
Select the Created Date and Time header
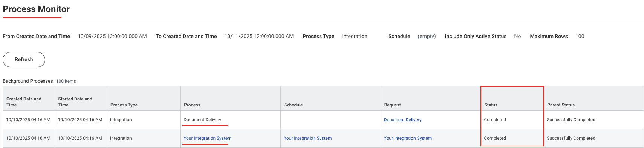pyautogui.click(x=24, y=102)
